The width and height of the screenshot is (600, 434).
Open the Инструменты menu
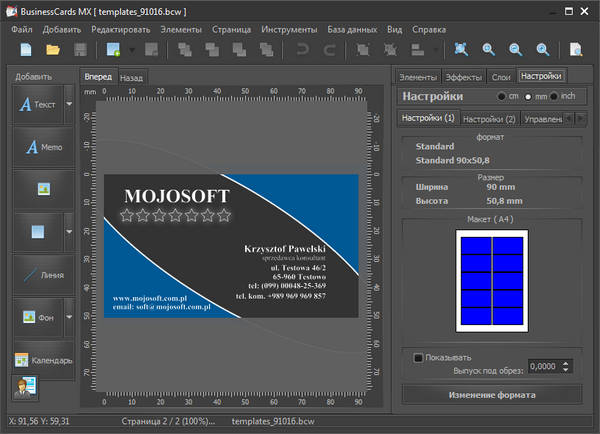289,29
